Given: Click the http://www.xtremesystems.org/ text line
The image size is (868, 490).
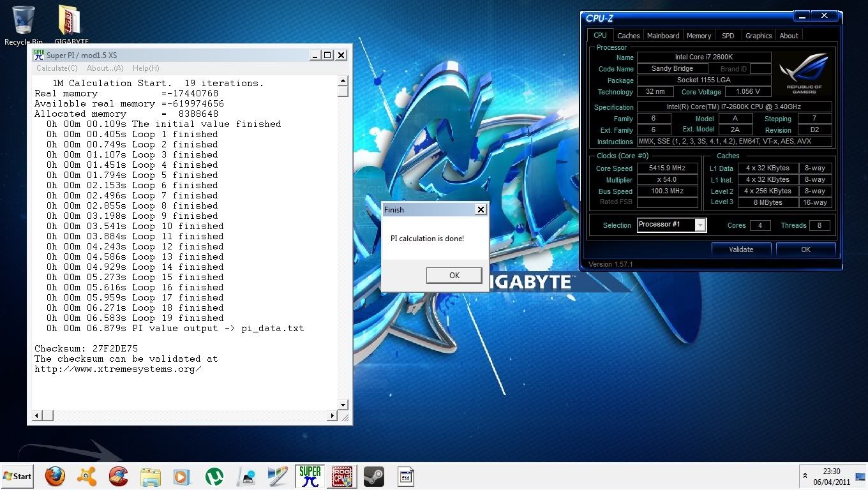Looking at the screenshot, I should pos(118,369).
